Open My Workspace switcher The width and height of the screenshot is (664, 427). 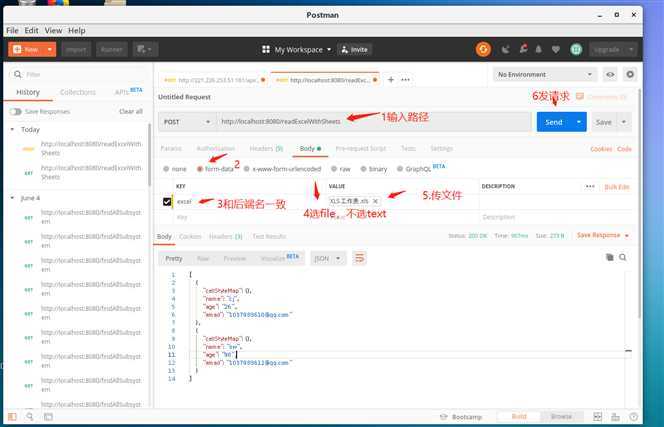pos(296,50)
